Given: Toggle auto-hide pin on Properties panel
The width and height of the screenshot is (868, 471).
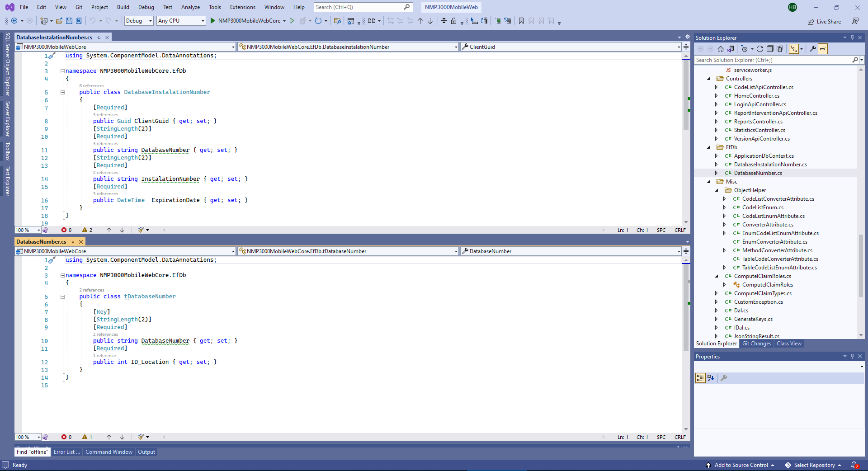Looking at the screenshot, I should point(852,356).
